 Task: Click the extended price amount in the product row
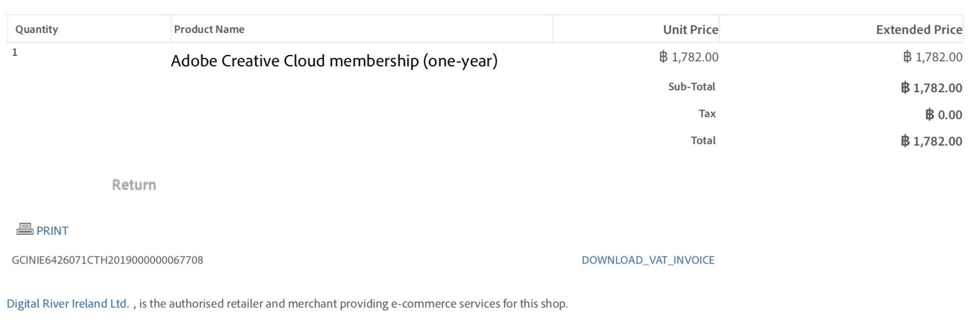tap(933, 57)
